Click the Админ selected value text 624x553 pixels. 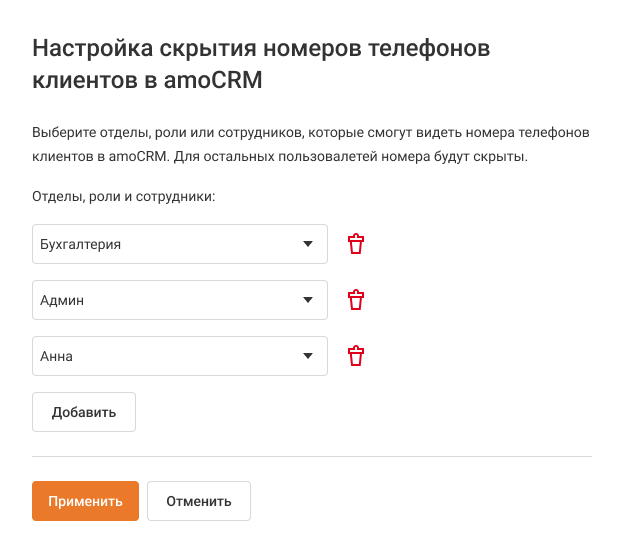(61, 300)
